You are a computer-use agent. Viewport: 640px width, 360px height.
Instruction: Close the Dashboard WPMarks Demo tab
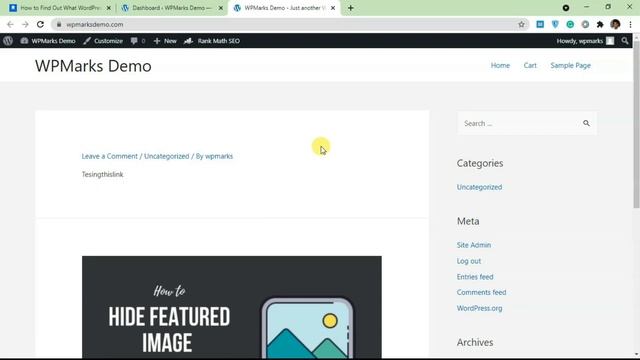[x=221, y=8]
